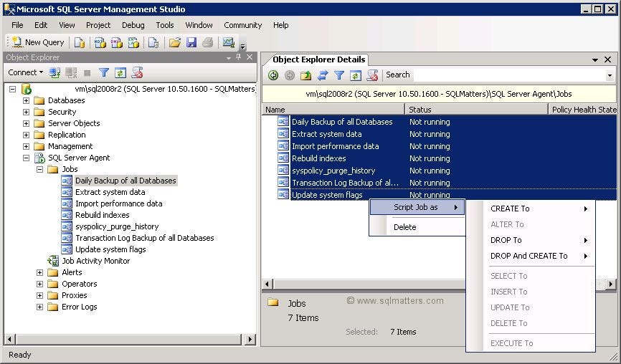This screenshot has width=621, height=364.
Task: Click the Filter icon in Object Explorer toolbar
Action: pyautogui.click(x=104, y=73)
